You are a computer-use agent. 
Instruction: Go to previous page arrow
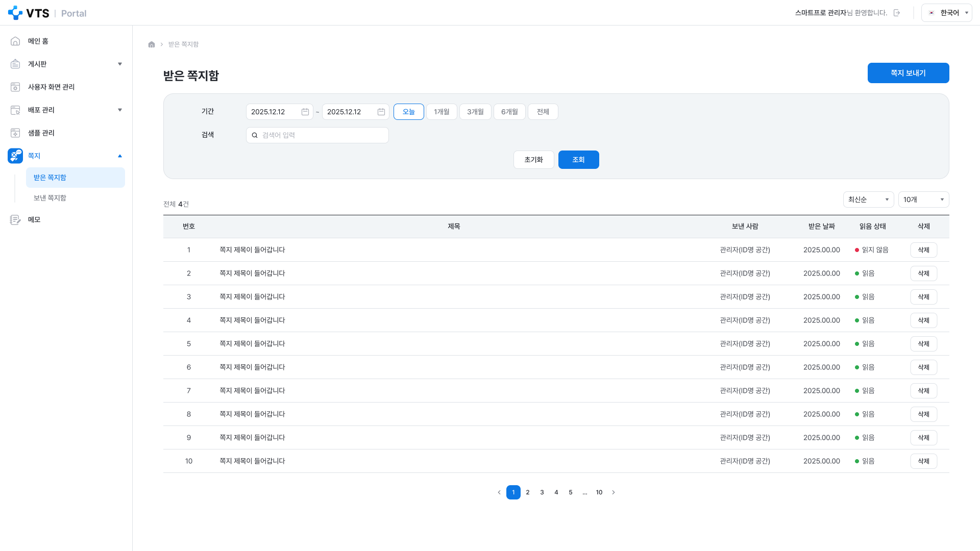[499, 492]
